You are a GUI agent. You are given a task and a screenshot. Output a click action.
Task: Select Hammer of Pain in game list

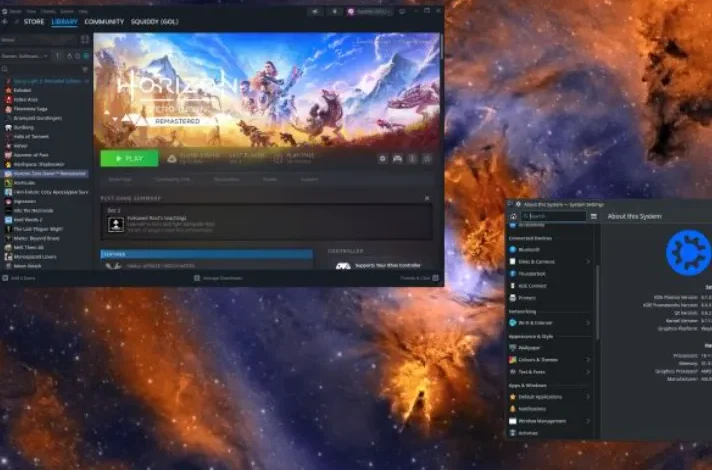tap(31, 155)
